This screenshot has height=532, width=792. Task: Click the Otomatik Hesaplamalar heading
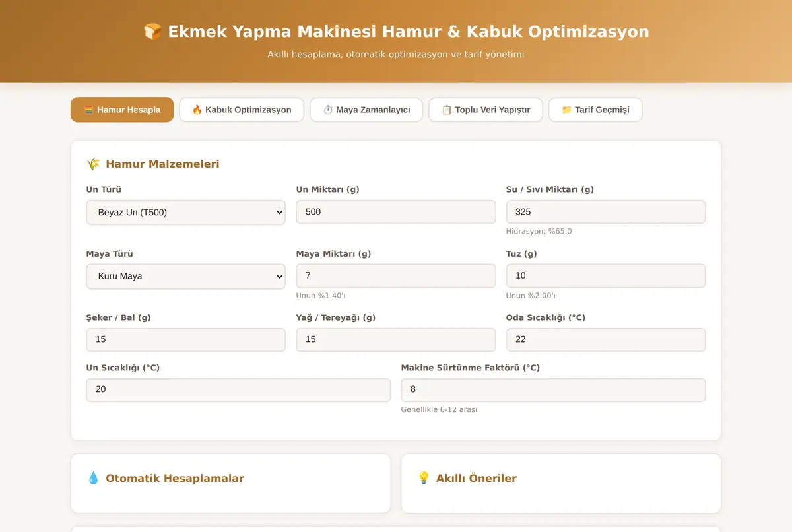click(x=175, y=479)
